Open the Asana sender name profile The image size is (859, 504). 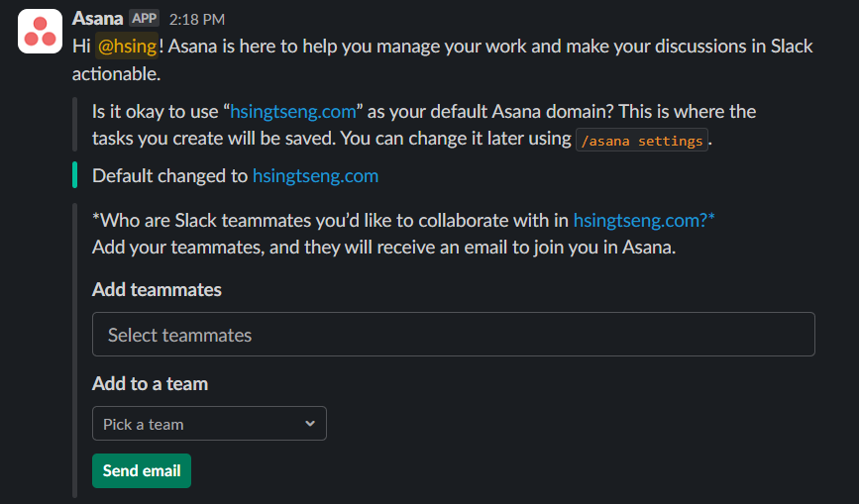click(x=97, y=19)
